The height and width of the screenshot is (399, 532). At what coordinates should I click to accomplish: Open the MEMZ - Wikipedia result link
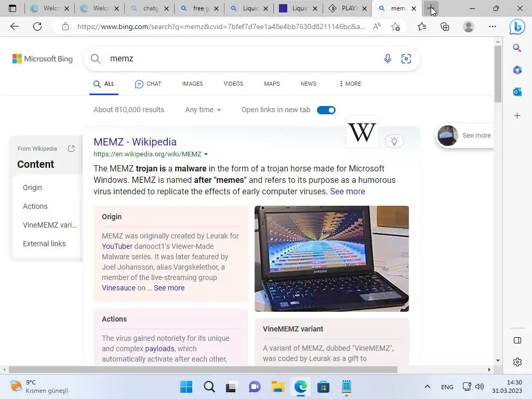tap(135, 142)
